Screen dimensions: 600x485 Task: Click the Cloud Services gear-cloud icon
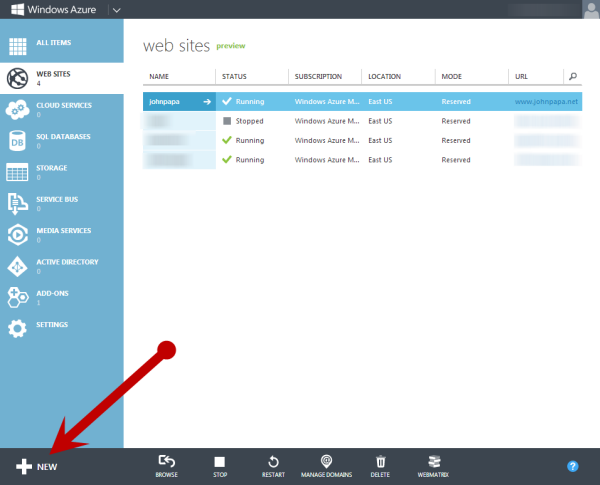coord(18,109)
